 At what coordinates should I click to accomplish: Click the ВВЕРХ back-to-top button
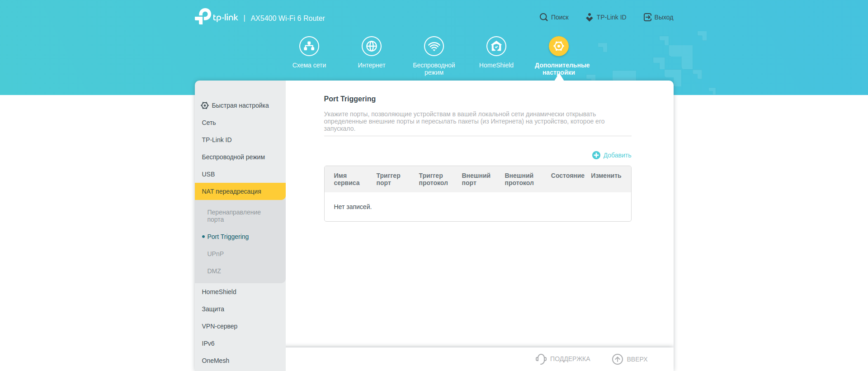point(630,359)
